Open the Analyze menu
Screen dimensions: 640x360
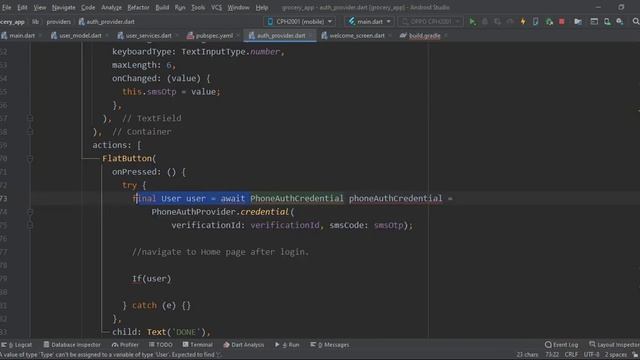pyautogui.click(x=111, y=7)
